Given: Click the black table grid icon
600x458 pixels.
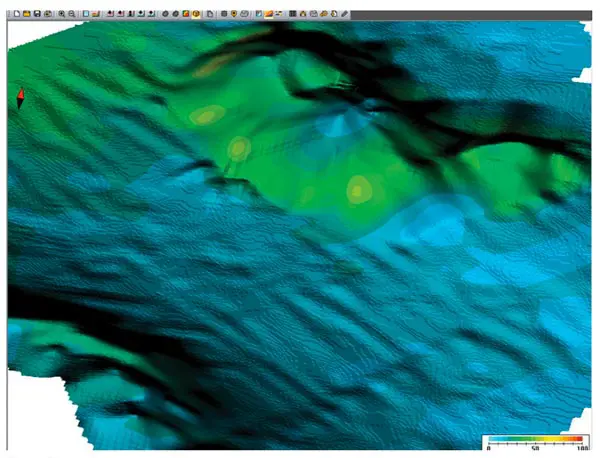Looking at the screenshot, I should point(293,14).
